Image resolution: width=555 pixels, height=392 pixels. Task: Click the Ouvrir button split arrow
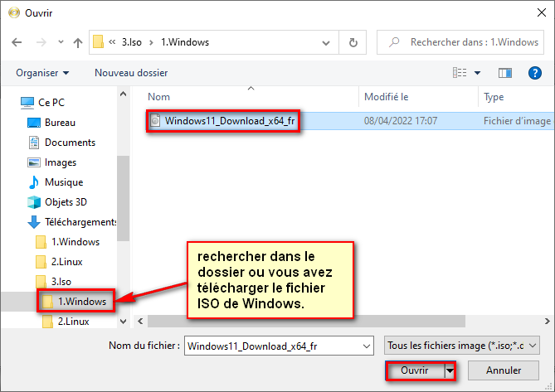[450, 370]
